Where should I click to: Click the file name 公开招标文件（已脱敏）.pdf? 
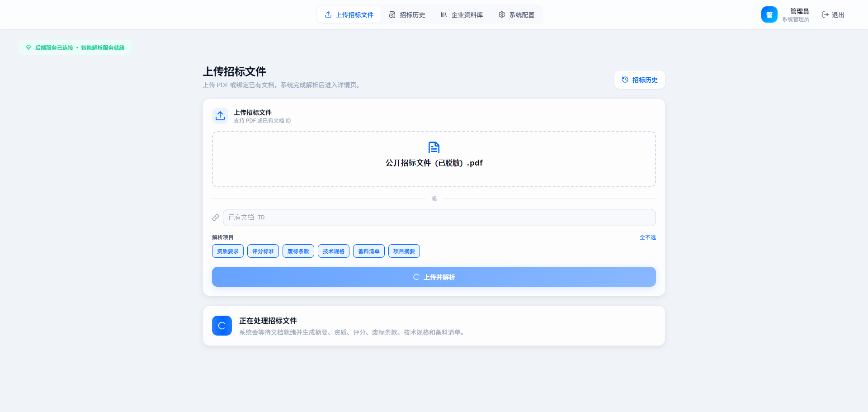434,163
